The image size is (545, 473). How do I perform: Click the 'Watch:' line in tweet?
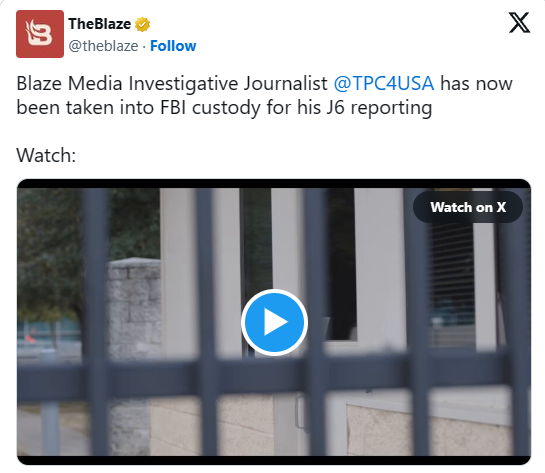tap(46, 155)
